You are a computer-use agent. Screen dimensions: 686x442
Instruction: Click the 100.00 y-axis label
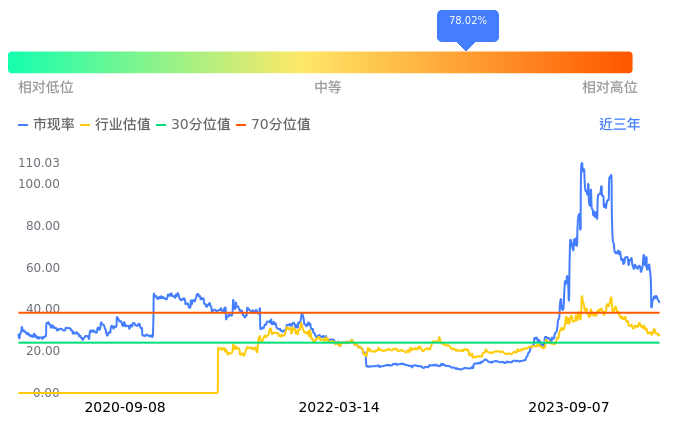pos(39,184)
